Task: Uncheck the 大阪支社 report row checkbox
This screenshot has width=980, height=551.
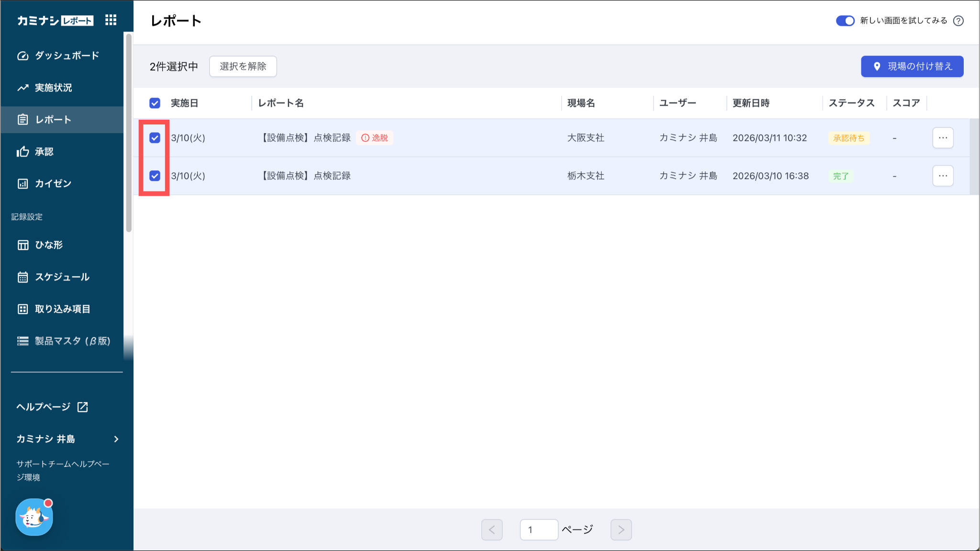Action: point(155,138)
